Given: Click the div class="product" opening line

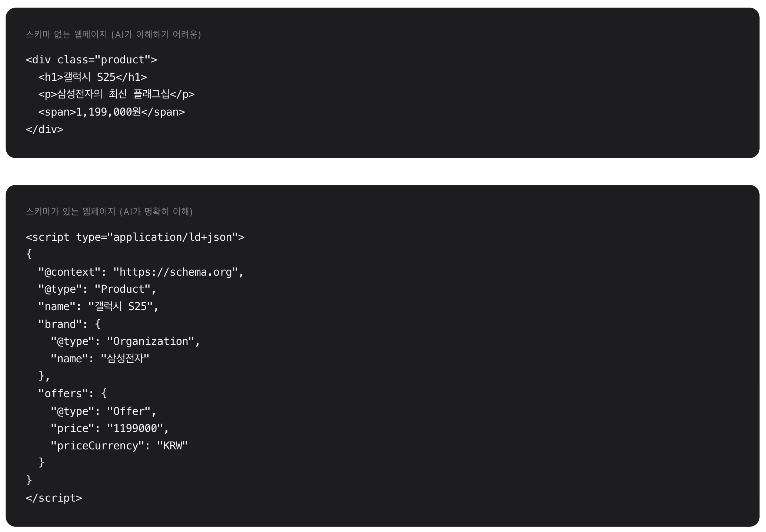Looking at the screenshot, I should tap(91, 60).
